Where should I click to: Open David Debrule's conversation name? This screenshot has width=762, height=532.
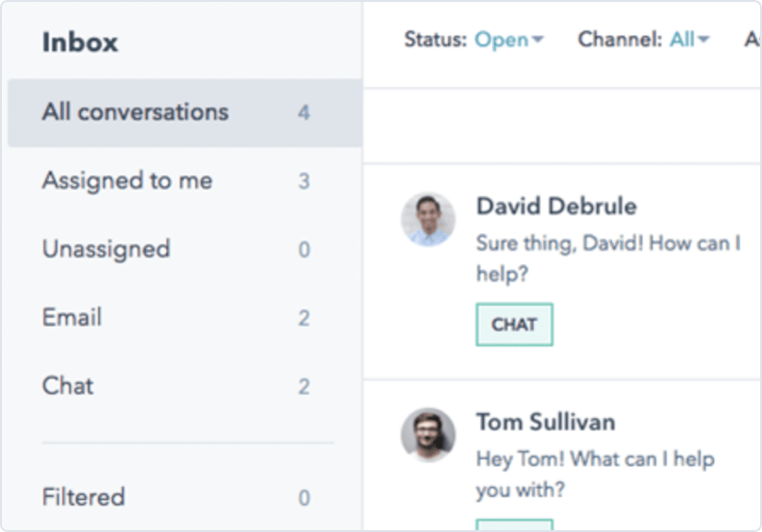(555, 207)
